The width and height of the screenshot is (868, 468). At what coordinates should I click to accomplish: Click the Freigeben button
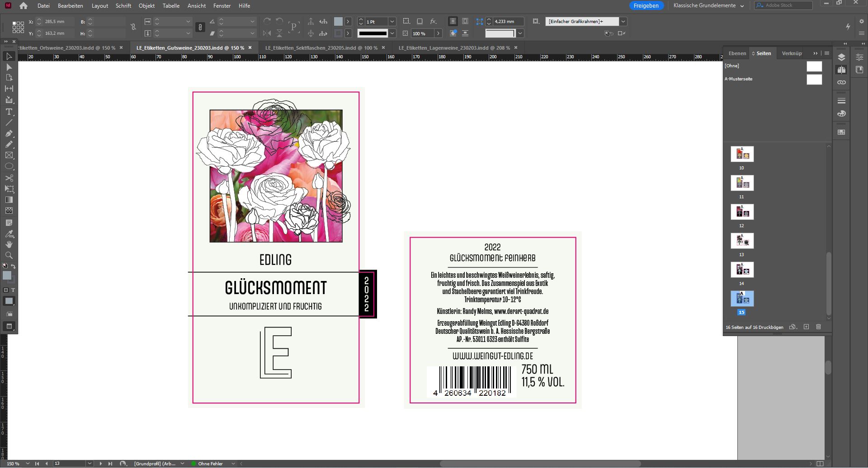646,5
